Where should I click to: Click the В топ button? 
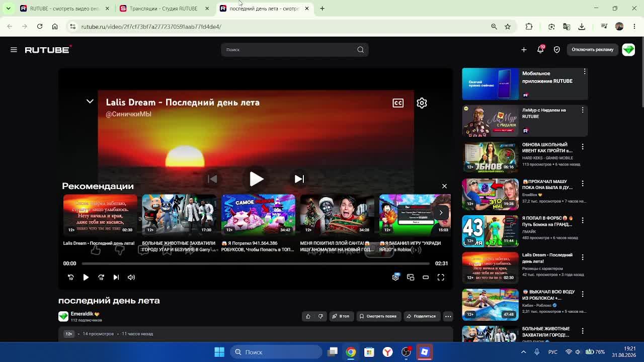click(x=341, y=316)
